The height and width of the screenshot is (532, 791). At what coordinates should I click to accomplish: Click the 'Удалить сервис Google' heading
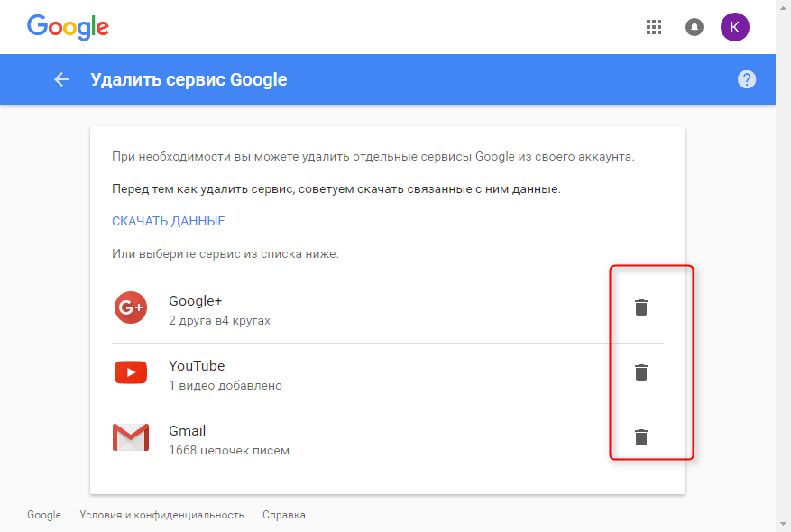coord(189,79)
